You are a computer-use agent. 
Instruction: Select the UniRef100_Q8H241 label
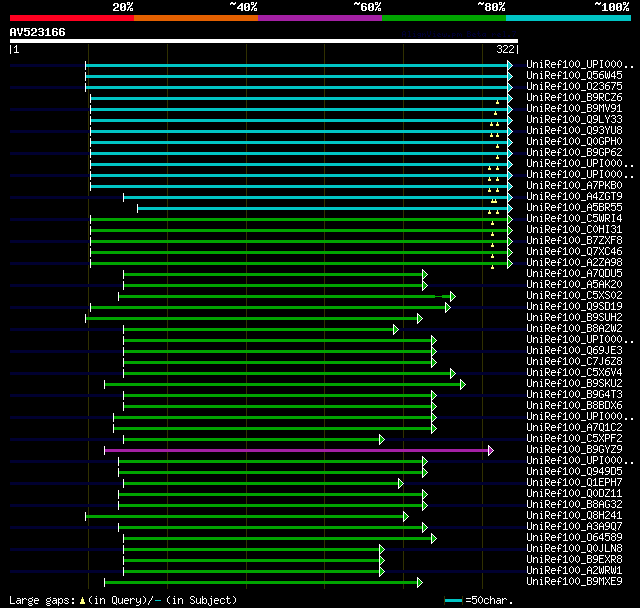click(574, 516)
